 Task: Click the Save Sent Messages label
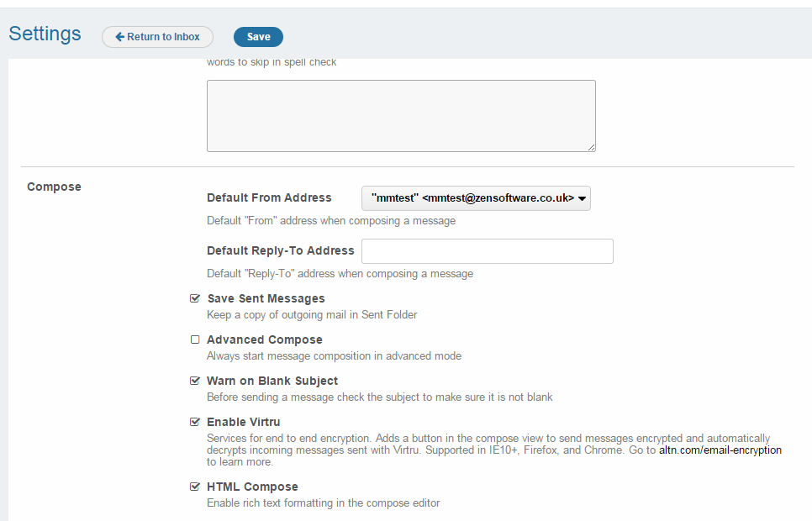pos(266,298)
